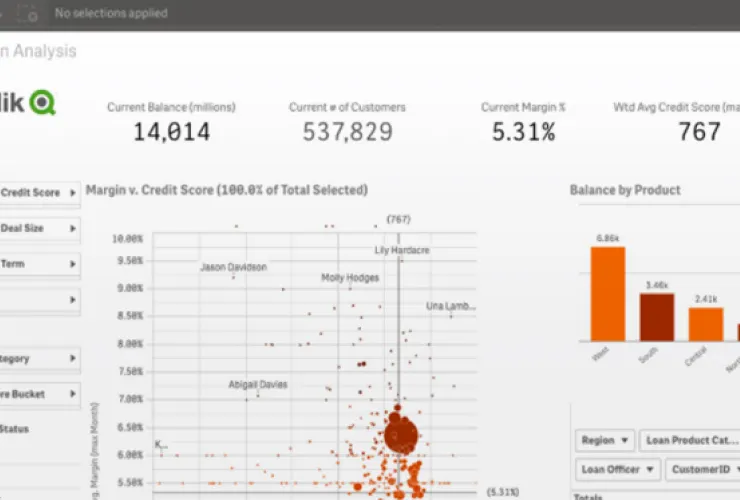
Task: Select the Jason Davidson data label
Action: pyautogui.click(x=234, y=267)
